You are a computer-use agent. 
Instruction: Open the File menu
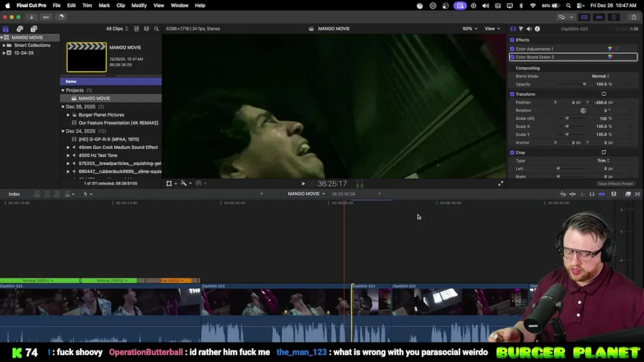[x=57, y=6]
